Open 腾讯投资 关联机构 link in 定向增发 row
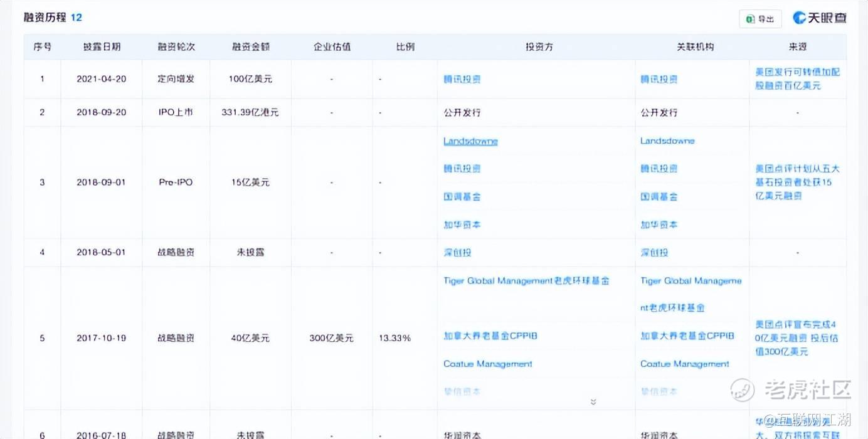This screenshot has width=868, height=439. pyautogui.click(x=659, y=80)
